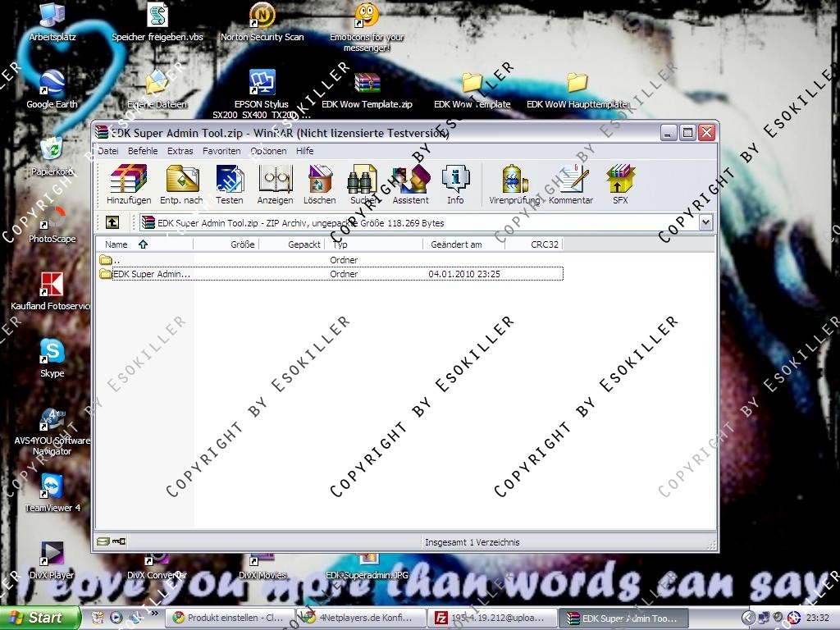Select Norton Security Scan desktop shortcut
This screenshot has height=630, width=840.
[x=262, y=22]
